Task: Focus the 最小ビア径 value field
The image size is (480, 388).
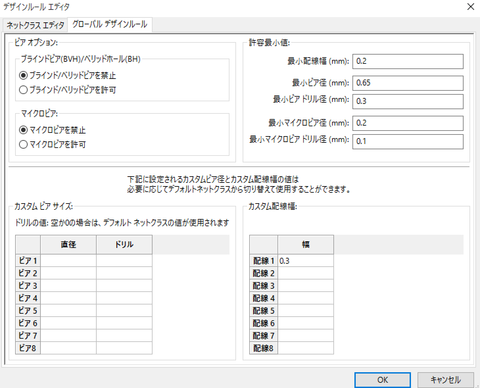Action: (x=408, y=83)
